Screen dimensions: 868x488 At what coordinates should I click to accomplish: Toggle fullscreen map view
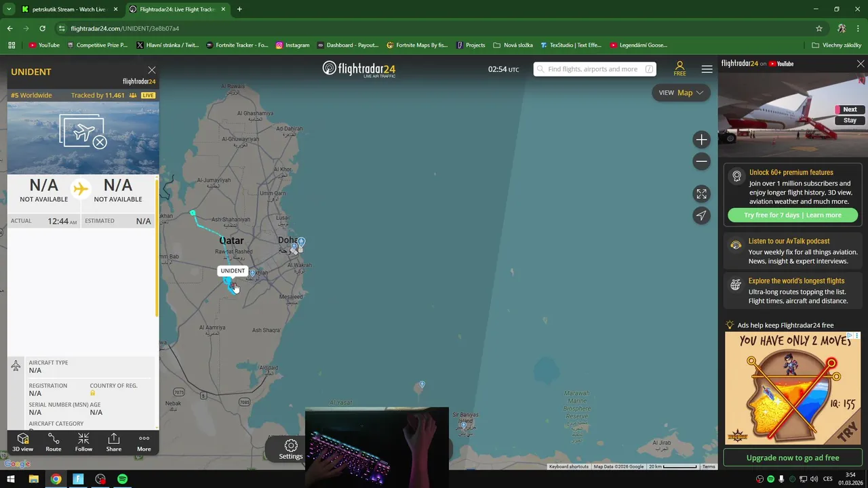(701, 194)
